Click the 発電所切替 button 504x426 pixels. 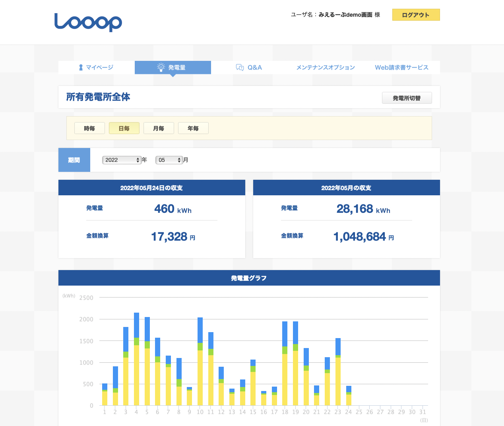pos(407,98)
